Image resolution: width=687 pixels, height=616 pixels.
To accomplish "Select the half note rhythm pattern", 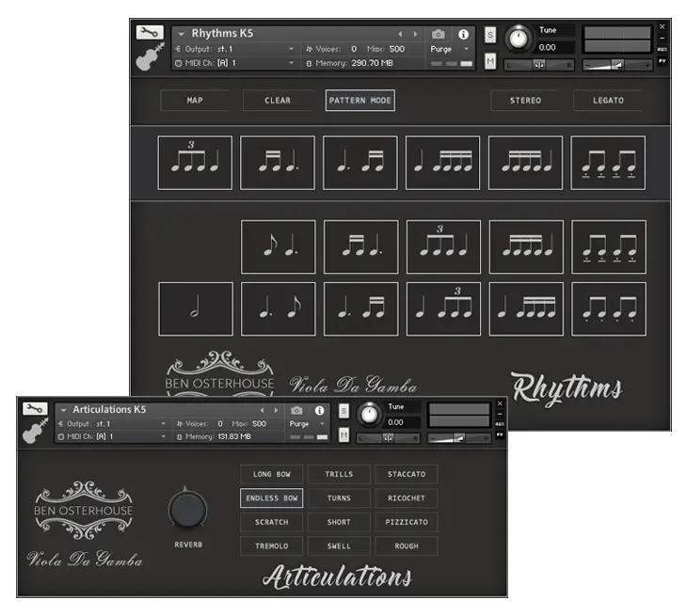I will pos(196,309).
